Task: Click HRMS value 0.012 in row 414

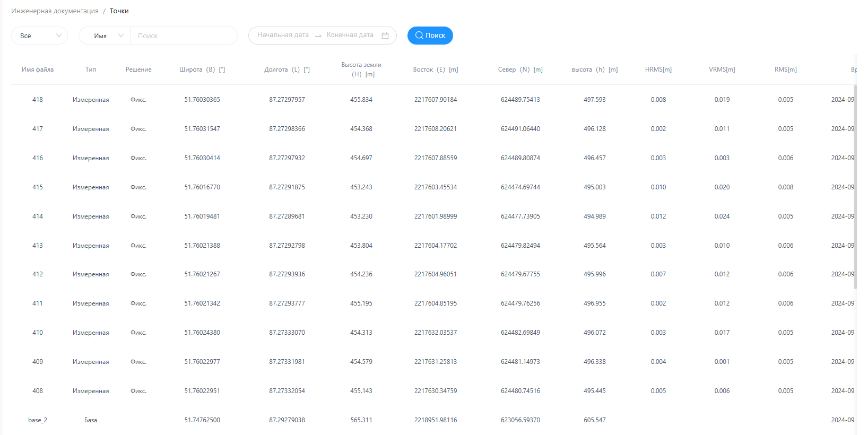Action: 658,216
